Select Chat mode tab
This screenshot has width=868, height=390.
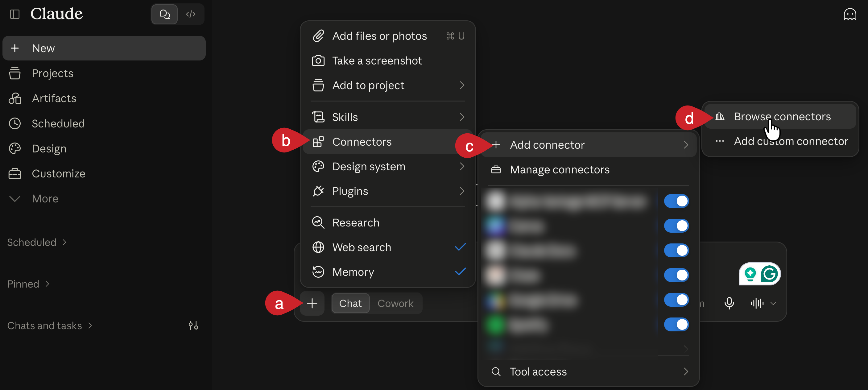click(x=350, y=303)
